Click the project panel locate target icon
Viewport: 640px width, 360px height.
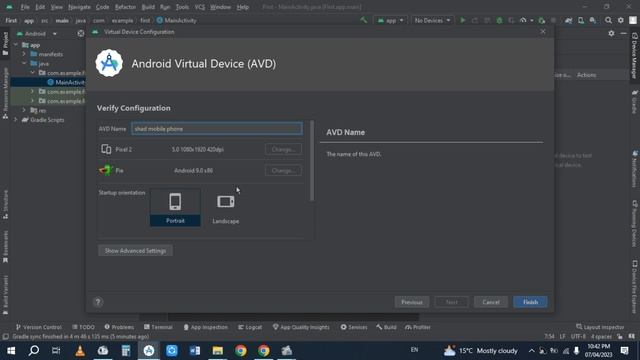(x=80, y=33)
